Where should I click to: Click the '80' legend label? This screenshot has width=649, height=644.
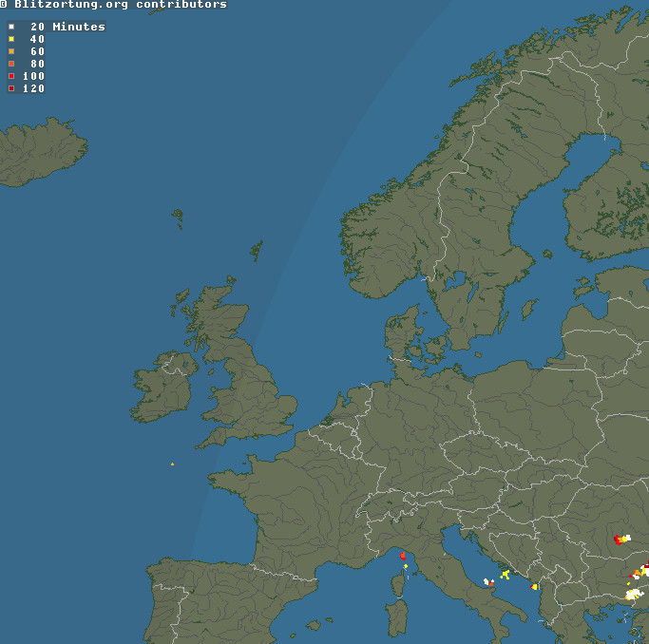coord(37,64)
